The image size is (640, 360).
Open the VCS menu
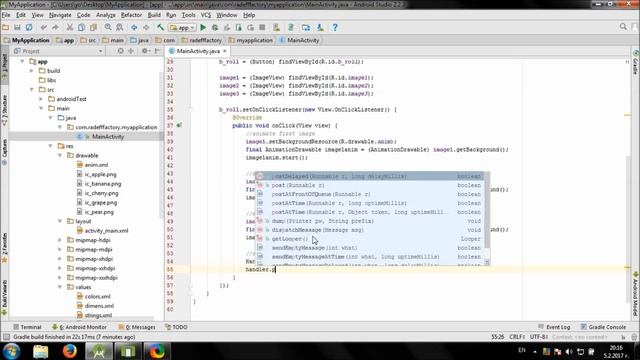206,15
